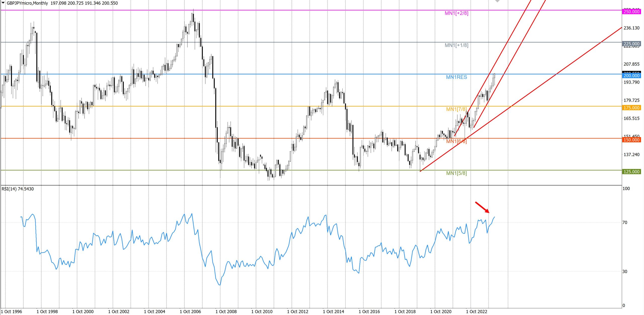
Task: Click the dropdown triangle beside GBPJPYmicro title
Action: click(3, 3)
